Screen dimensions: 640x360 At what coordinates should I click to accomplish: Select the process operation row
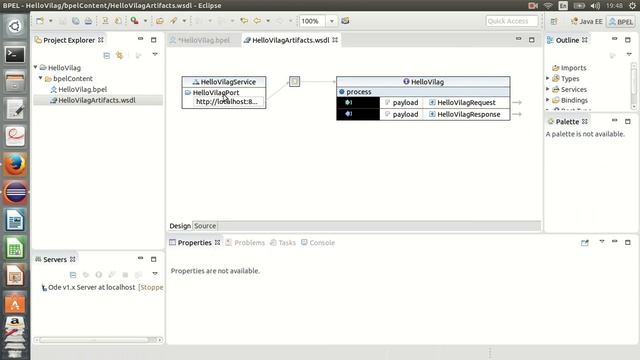[423, 92]
